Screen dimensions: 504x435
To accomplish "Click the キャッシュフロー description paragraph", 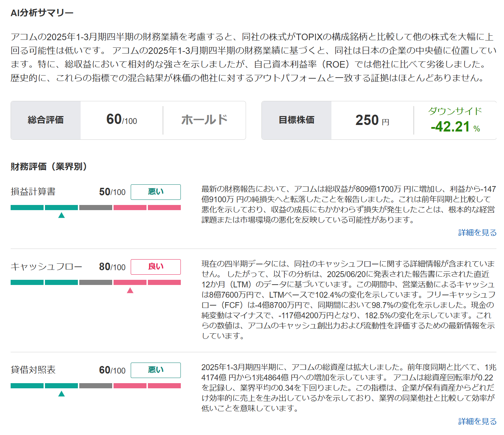I will pyautogui.click(x=349, y=300).
